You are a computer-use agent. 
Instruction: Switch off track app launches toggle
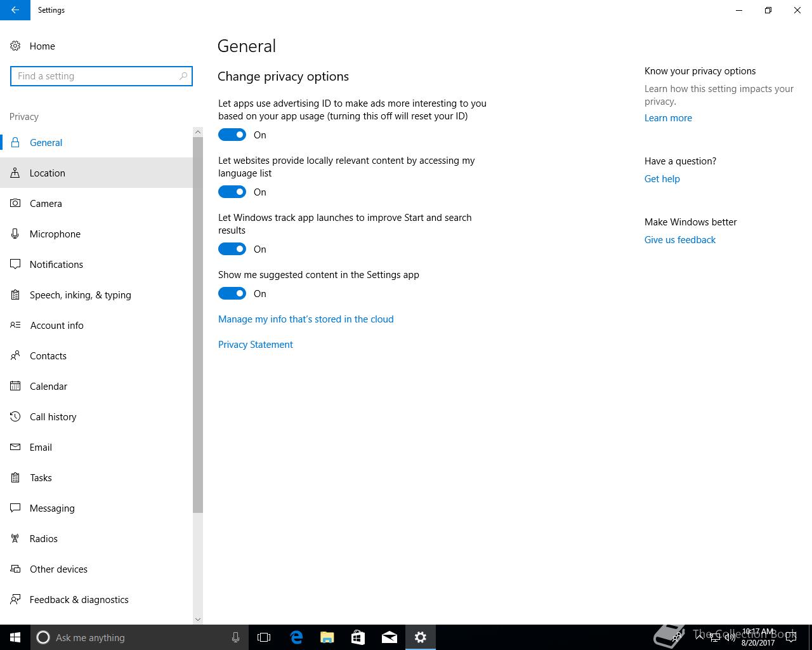(x=232, y=249)
